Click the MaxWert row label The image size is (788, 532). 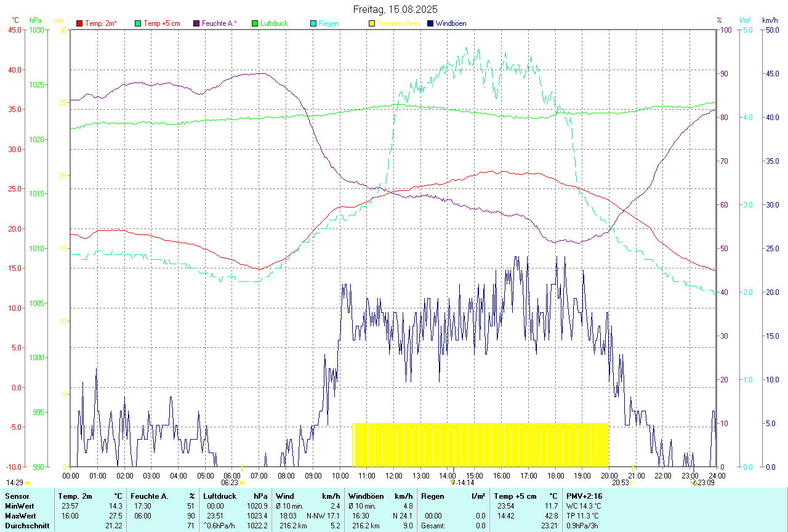[x=20, y=516]
